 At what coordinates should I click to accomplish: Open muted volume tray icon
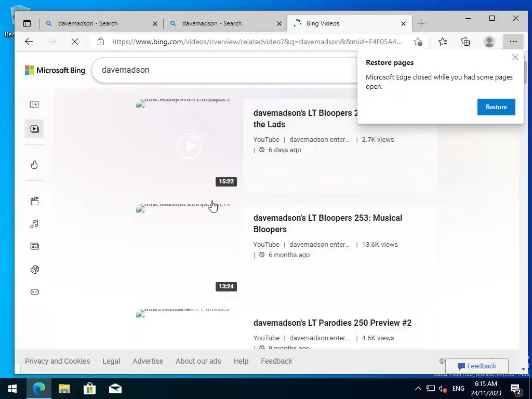[443, 389]
